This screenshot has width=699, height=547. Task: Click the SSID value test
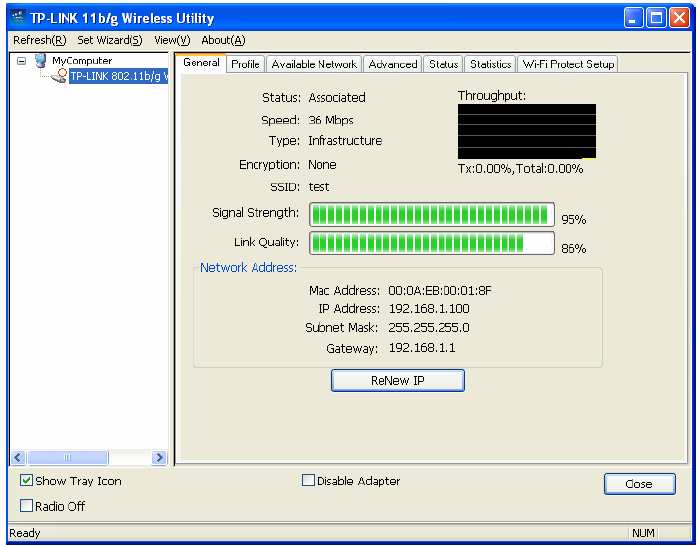click(x=319, y=187)
